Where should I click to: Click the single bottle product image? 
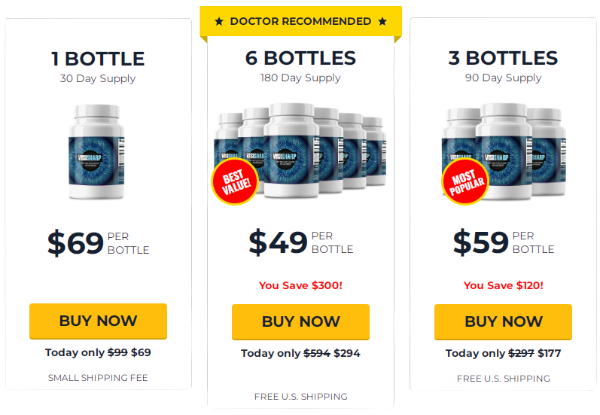click(x=96, y=152)
